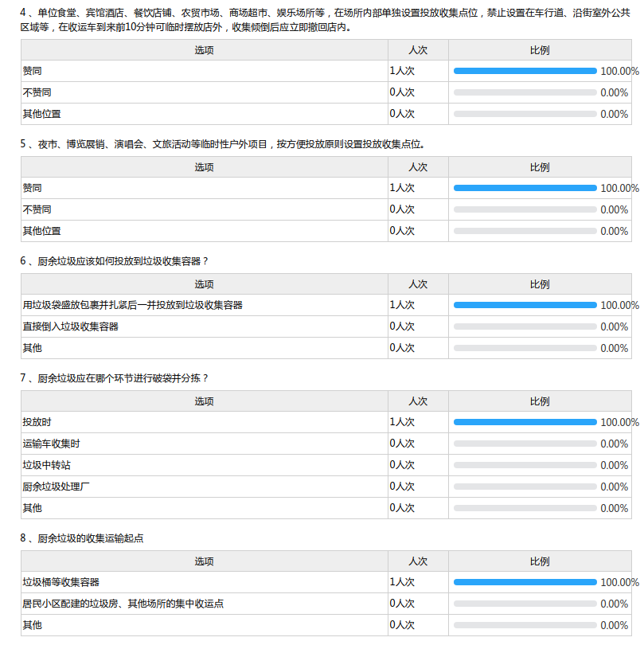Click 不赞同 in the question 5 table
Image resolution: width=644 pixels, height=649 pixels.
tap(37, 209)
